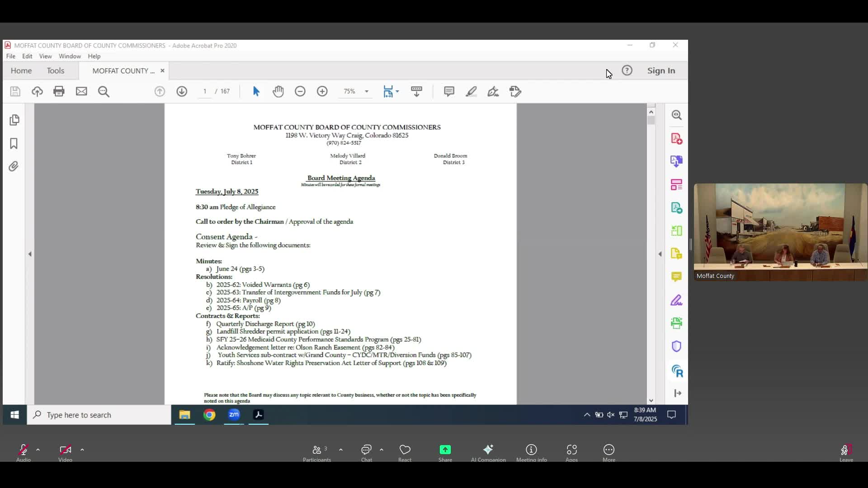The height and width of the screenshot is (488, 868).
Task: Select the Hand pan tool
Action: coord(278,91)
